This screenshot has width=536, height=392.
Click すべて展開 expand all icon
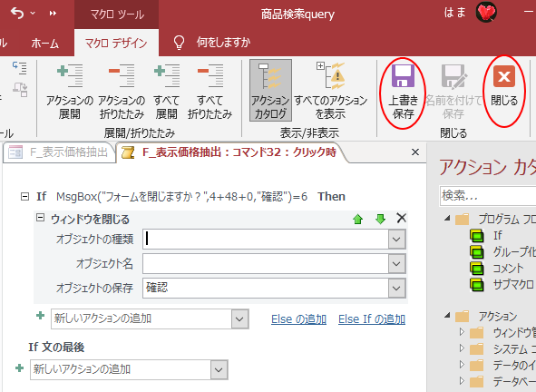pyautogui.click(x=167, y=92)
